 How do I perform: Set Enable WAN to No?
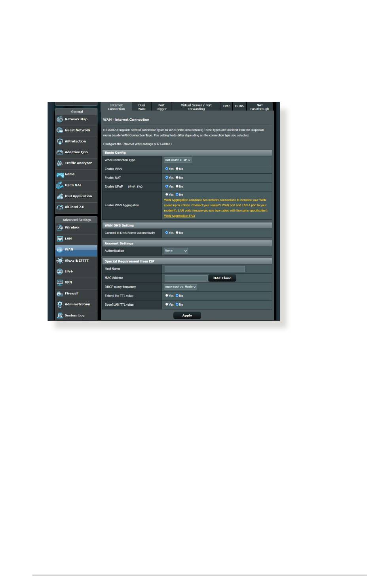[177, 169]
